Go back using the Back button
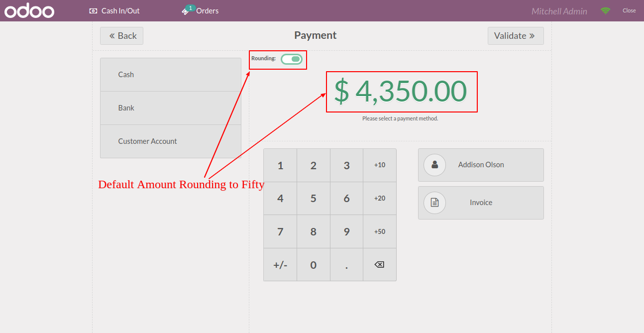Screen dimensions: 644x333 tap(121, 36)
